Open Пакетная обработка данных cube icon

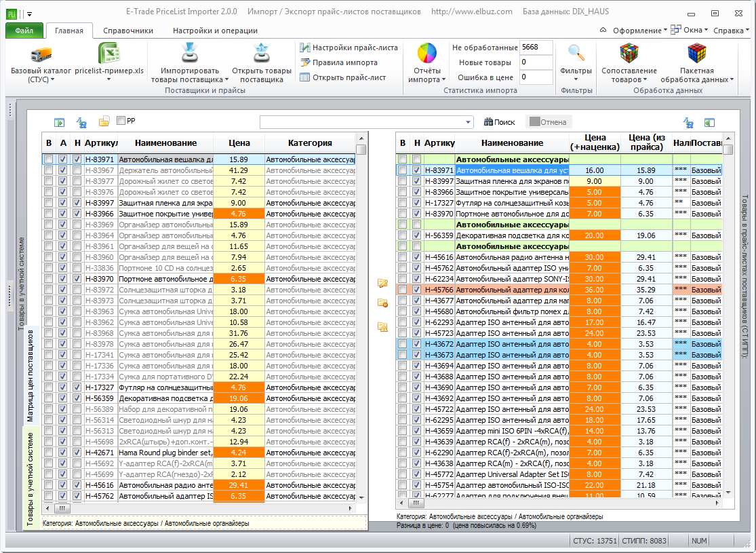(697, 53)
